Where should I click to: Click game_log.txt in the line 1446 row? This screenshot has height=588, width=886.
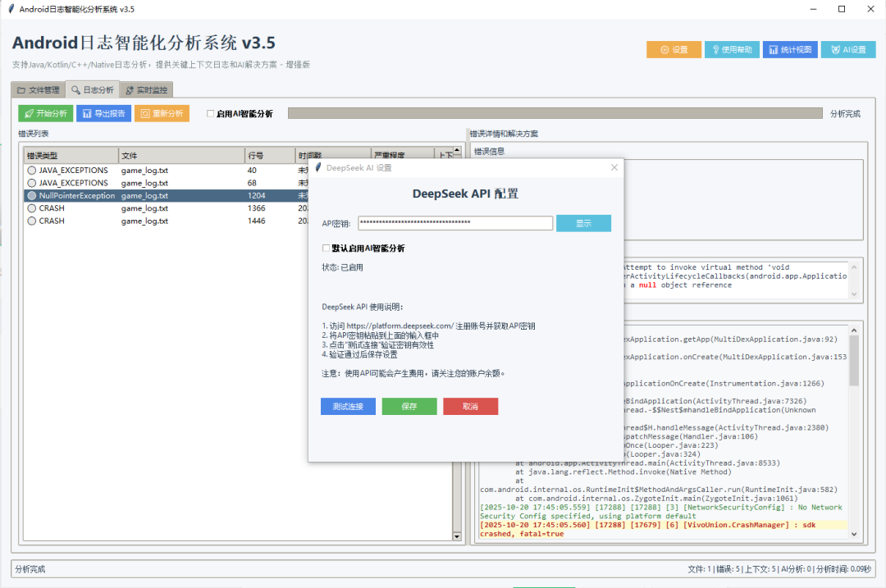click(144, 221)
